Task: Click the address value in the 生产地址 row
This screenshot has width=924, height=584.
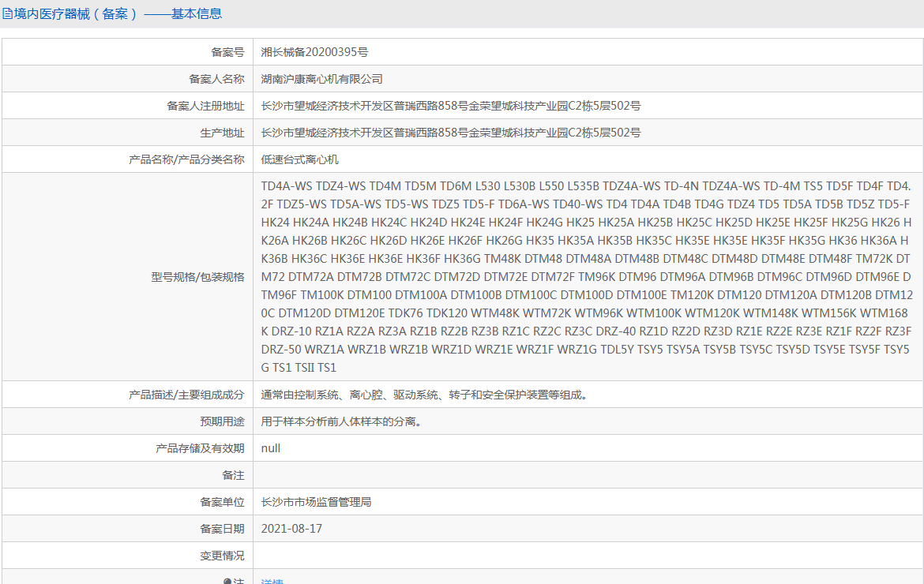Action: (451, 133)
